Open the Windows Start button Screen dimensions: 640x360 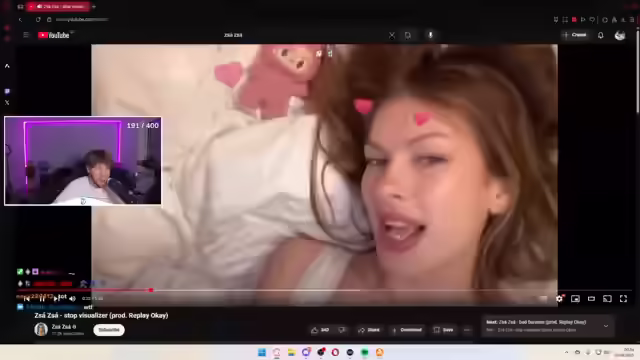coord(262,352)
